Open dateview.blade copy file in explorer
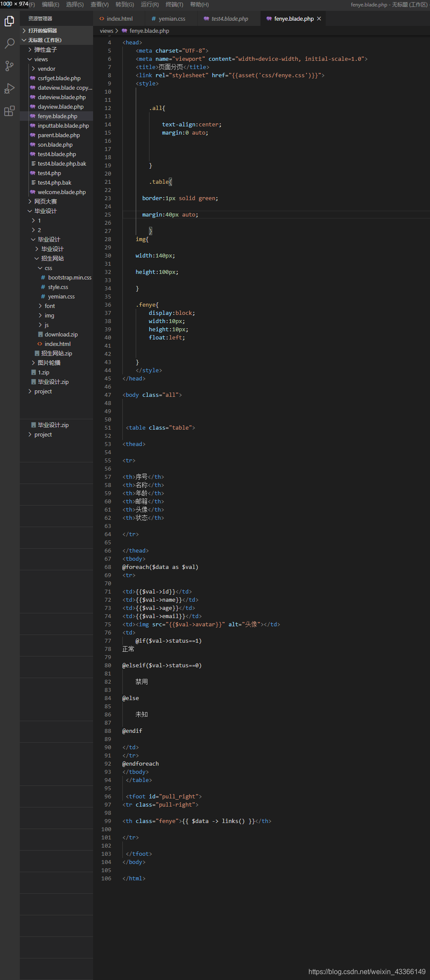This screenshot has width=430, height=980. click(56, 88)
